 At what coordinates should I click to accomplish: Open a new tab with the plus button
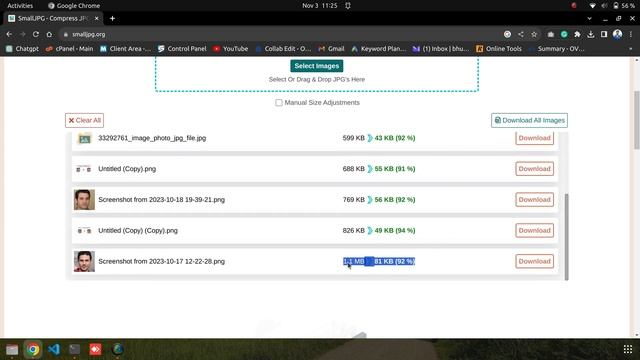coord(112,18)
